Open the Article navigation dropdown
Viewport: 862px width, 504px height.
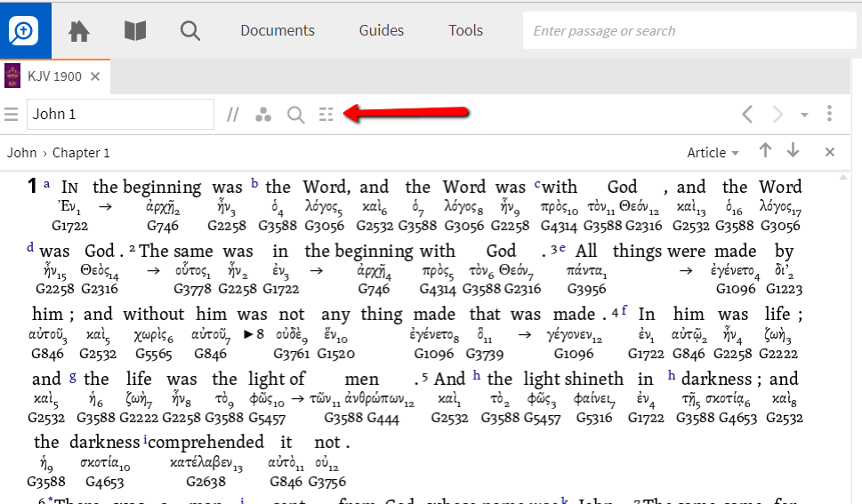(x=713, y=153)
